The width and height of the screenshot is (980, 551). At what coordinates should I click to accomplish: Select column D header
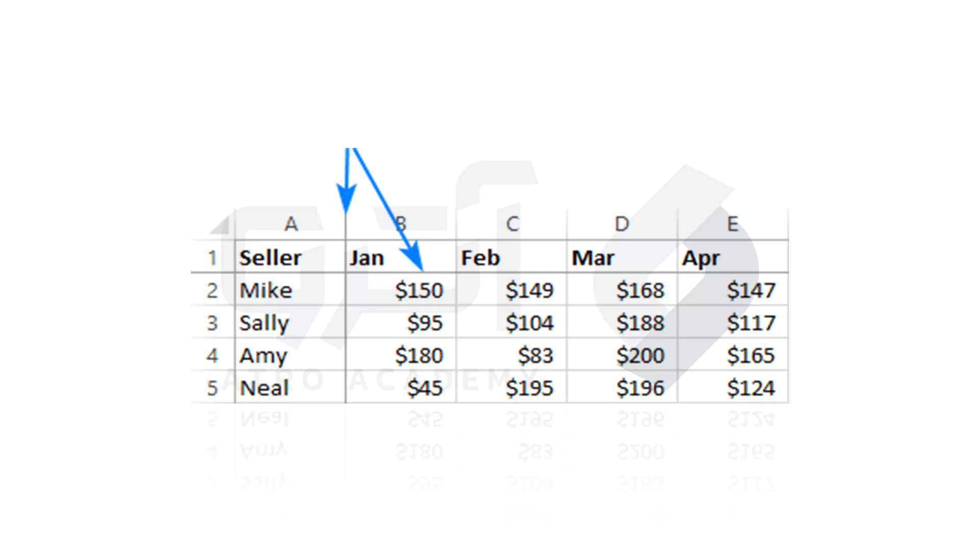point(622,224)
